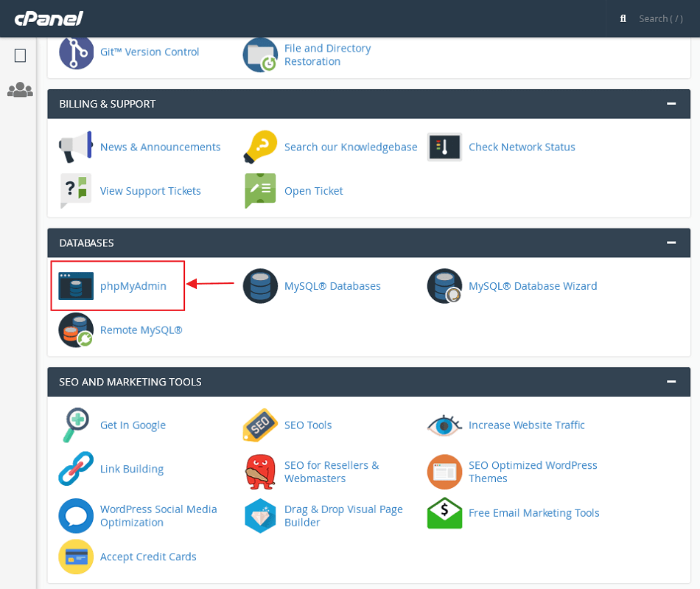This screenshot has height=589, width=700.
Task: Open News & Announcements link
Action: click(x=161, y=147)
